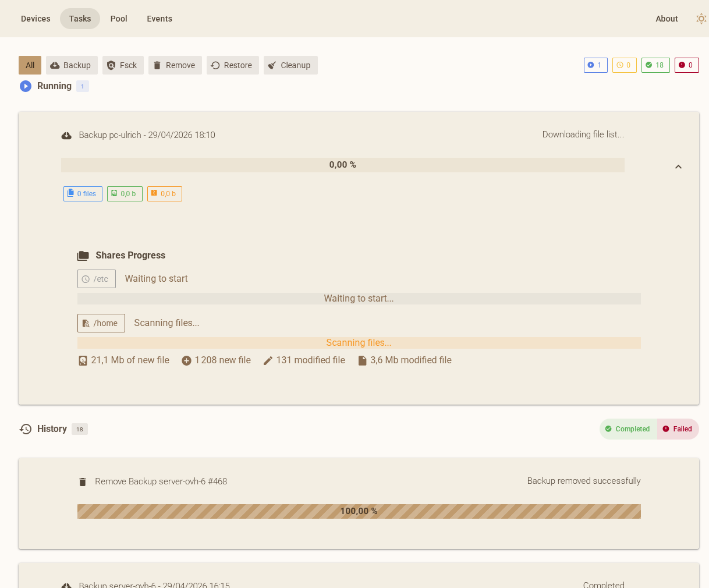Switch to the Devices tab
Viewport: 709px width, 588px height.
tap(36, 19)
